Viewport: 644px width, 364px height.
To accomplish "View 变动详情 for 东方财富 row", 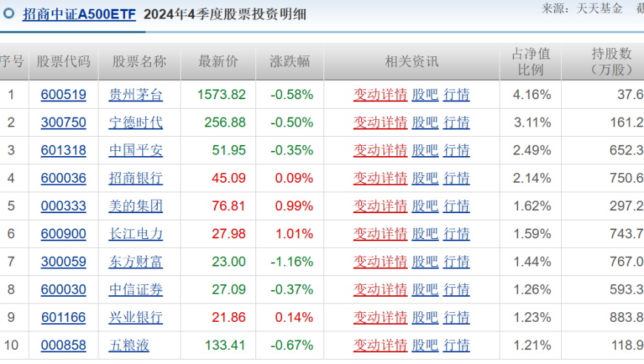I will 380,262.
